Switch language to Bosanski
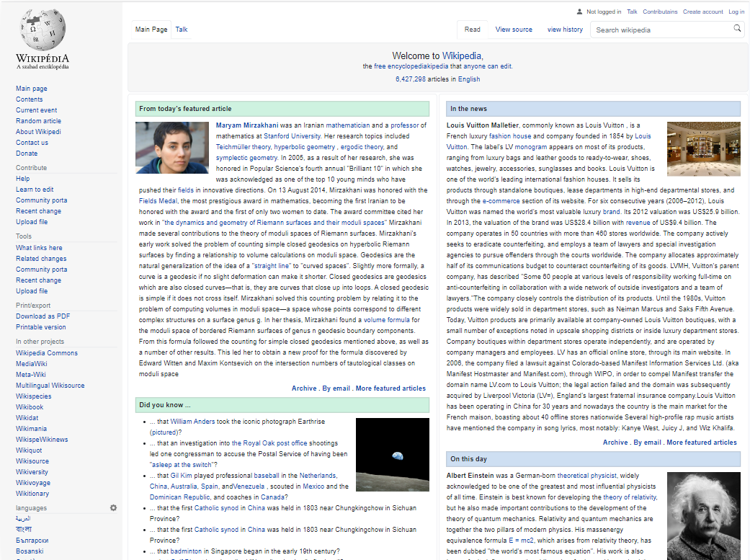750x560 pixels. 30,551
